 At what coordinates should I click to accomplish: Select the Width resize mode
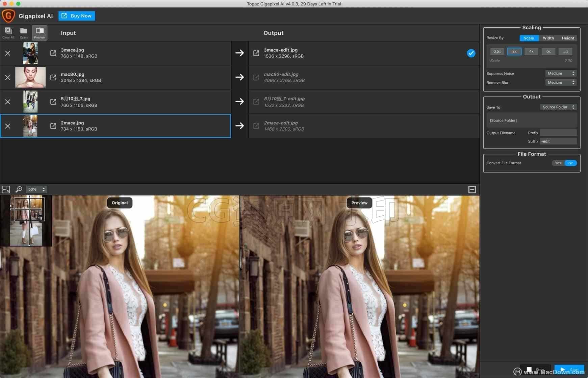[548, 38]
